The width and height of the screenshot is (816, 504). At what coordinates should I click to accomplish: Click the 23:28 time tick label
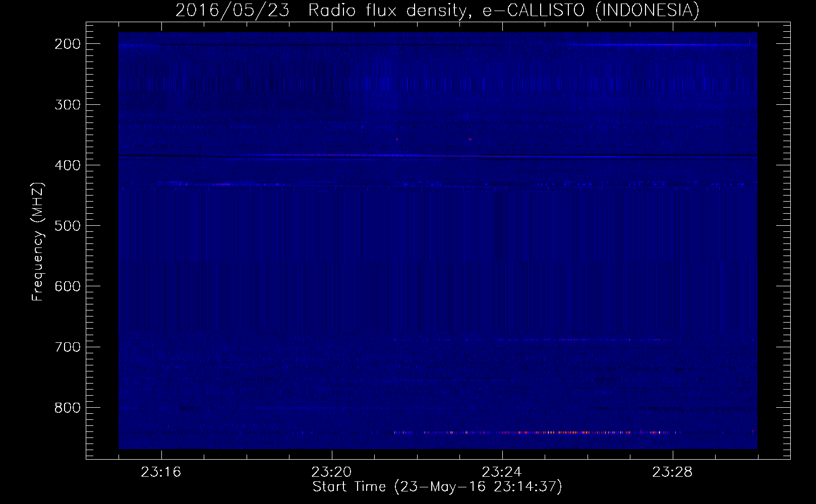pyautogui.click(x=673, y=472)
